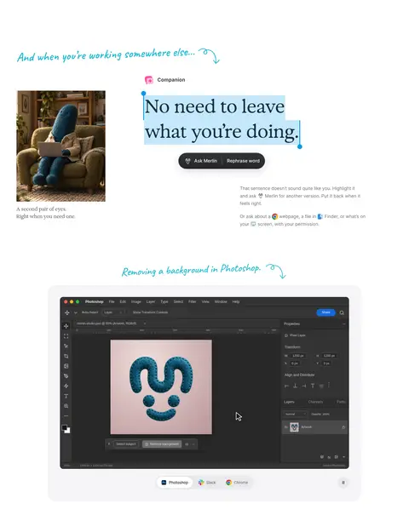Open the Normal blend mode dropdown
The width and height of the screenshot is (409, 532).
coord(295,414)
